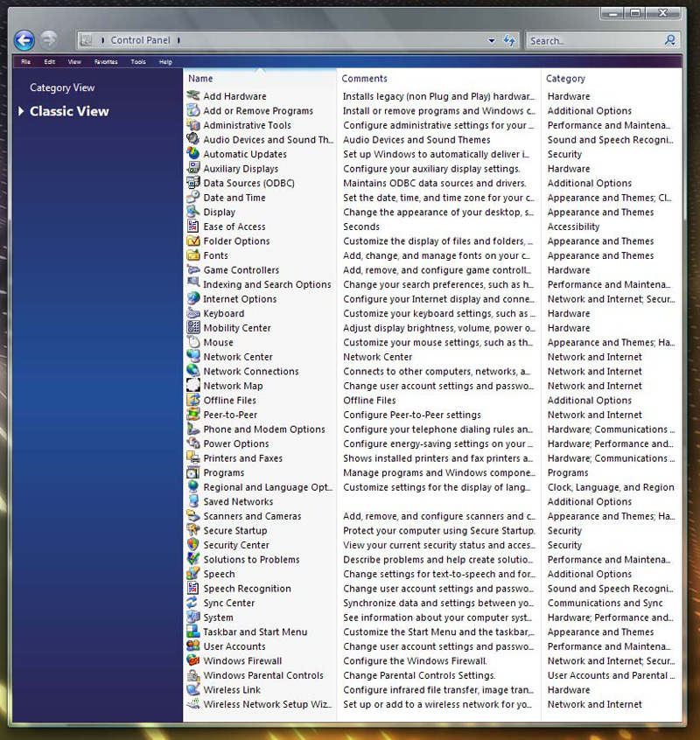
Task: Select the 'Change Parental Controls Settings.' comment
Action: [419, 675]
